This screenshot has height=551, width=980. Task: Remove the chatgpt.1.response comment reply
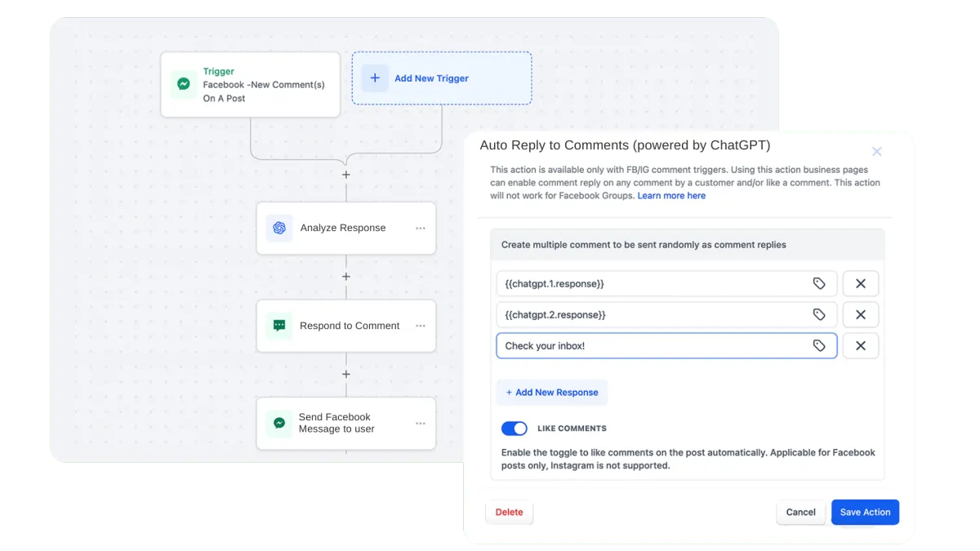pos(860,283)
